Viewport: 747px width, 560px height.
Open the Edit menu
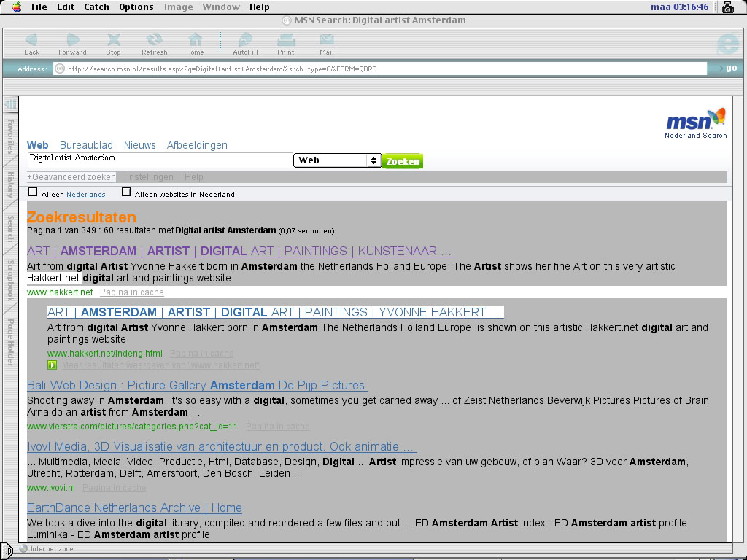pyautogui.click(x=66, y=7)
